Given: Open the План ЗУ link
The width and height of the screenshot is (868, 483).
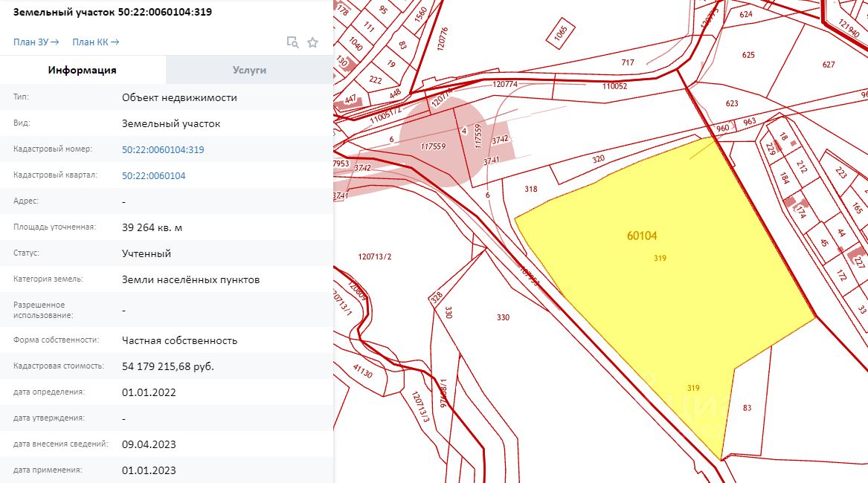Looking at the screenshot, I should pyautogui.click(x=36, y=42).
